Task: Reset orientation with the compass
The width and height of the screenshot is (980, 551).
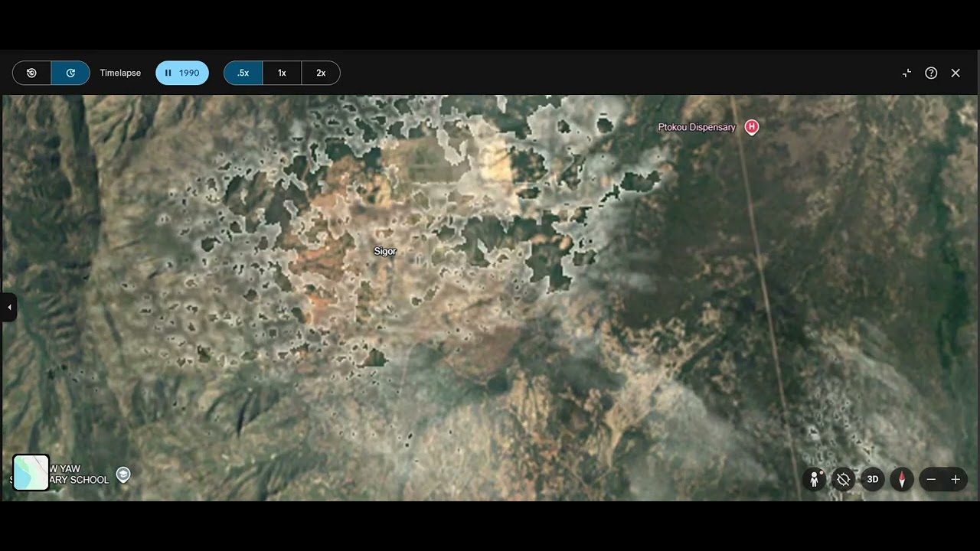Action: (902, 479)
